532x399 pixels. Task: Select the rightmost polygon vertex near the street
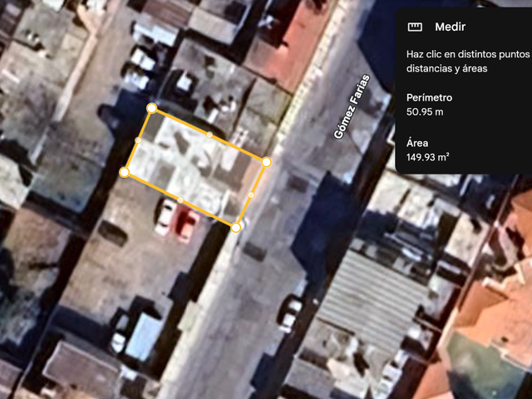266,162
